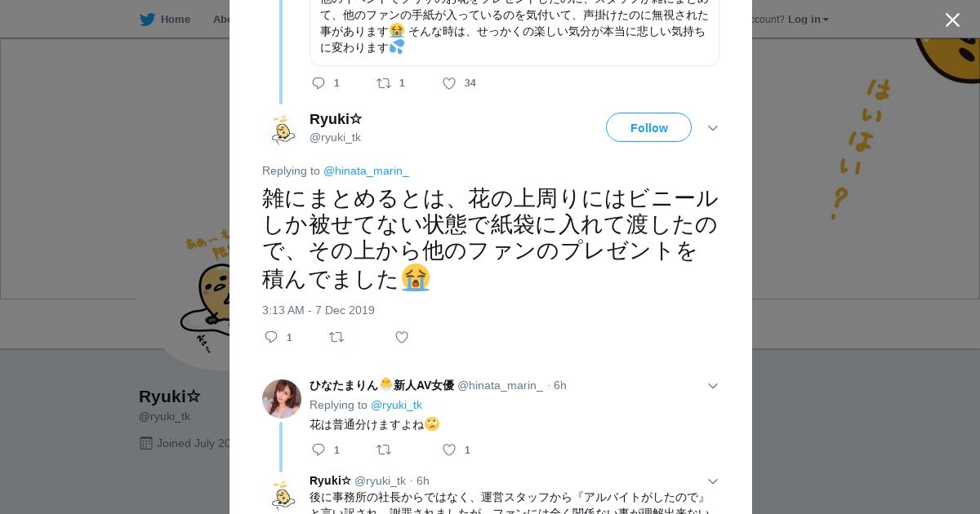Click Ryuki's avatar in the main tweet
The width and height of the screenshot is (980, 514).
[282, 129]
